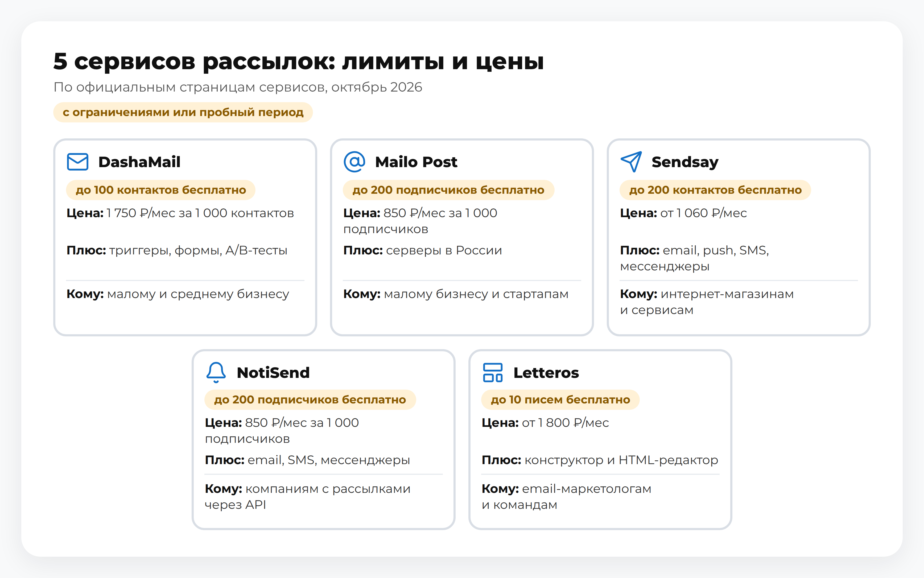
Task: Select the NotiSend card title
Action: (273, 373)
